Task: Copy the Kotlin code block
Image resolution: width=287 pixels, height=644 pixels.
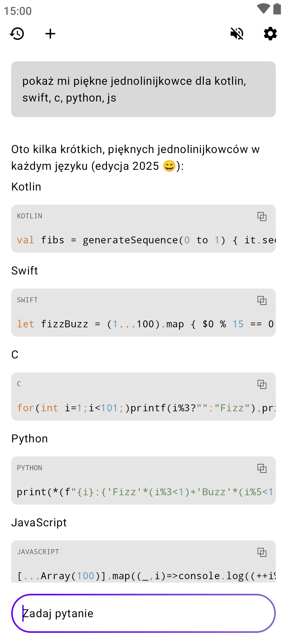Action: [x=262, y=216]
